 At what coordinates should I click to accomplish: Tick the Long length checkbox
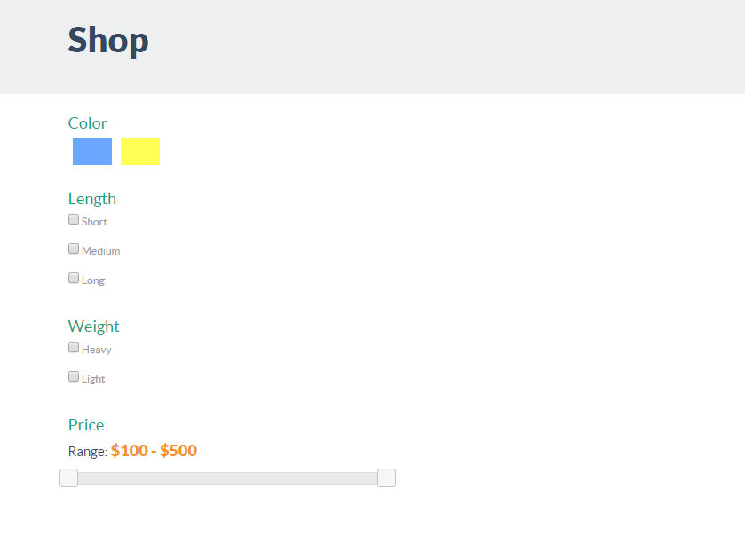(x=74, y=278)
